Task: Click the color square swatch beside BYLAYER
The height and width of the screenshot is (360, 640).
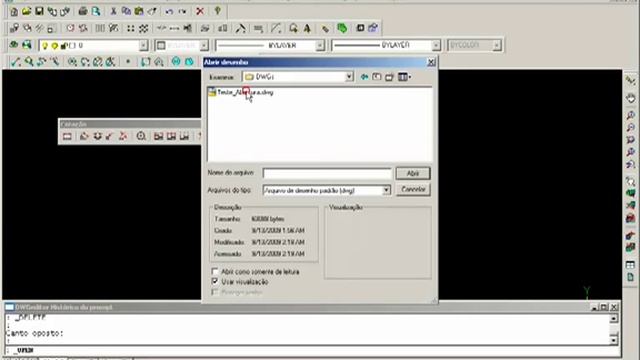Action: click(x=161, y=45)
